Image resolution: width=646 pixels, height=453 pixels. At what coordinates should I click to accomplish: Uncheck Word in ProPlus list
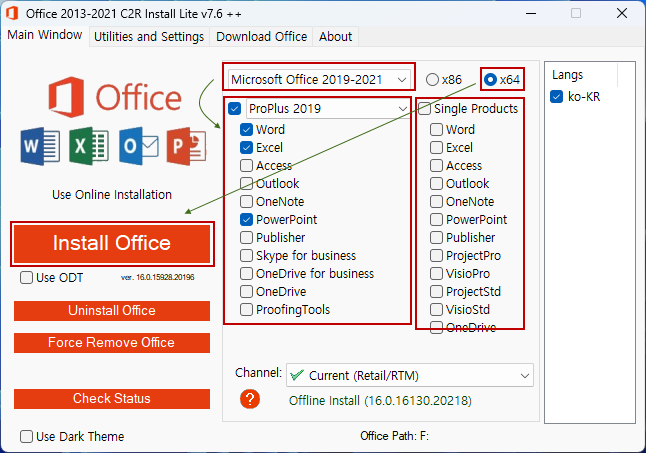(x=246, y=130)
